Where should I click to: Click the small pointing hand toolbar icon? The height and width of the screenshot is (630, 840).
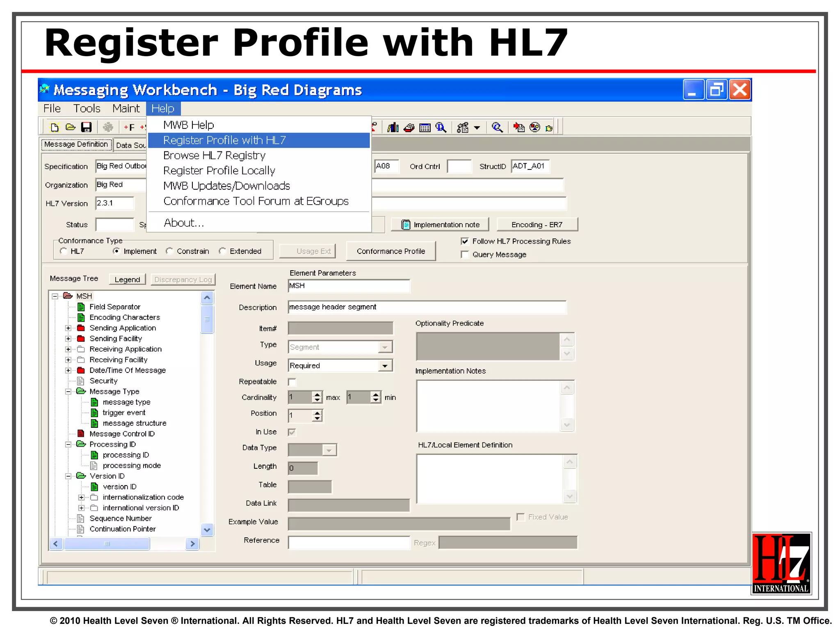(549, 128)
